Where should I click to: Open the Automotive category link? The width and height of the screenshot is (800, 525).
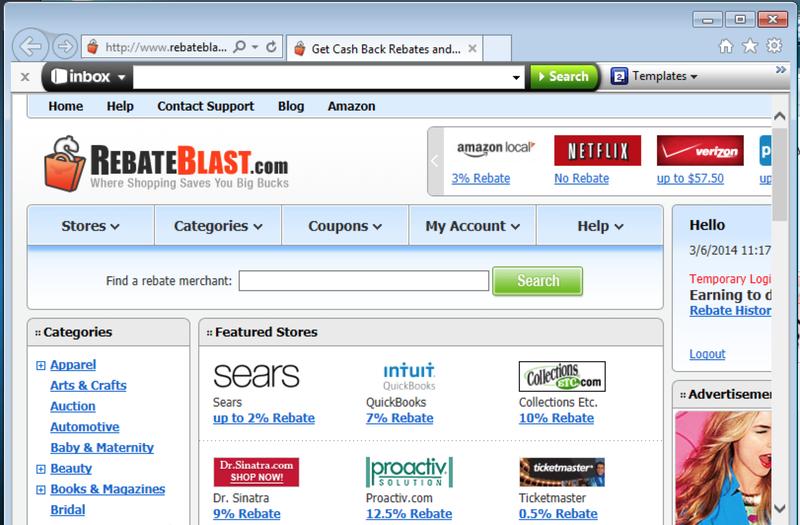point(85,427)
